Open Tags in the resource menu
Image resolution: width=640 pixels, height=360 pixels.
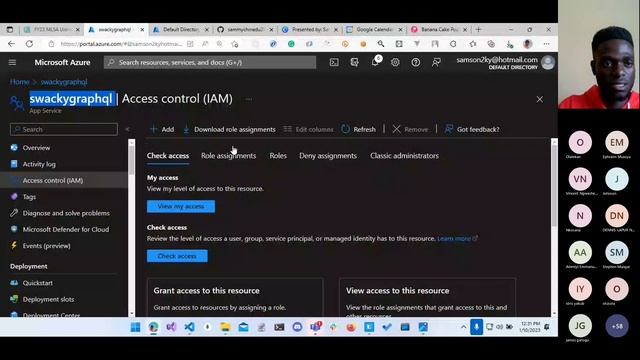click(x=29, y=197)
